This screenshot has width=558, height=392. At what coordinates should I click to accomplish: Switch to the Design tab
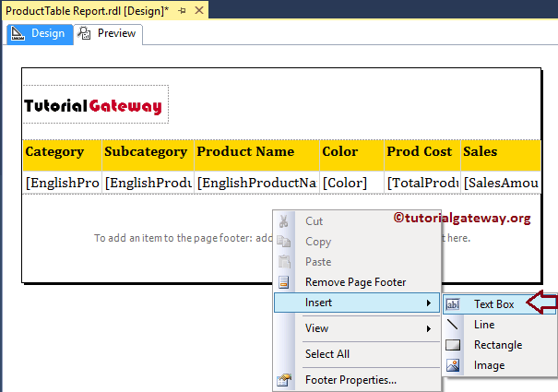click(x=40, y=34)
